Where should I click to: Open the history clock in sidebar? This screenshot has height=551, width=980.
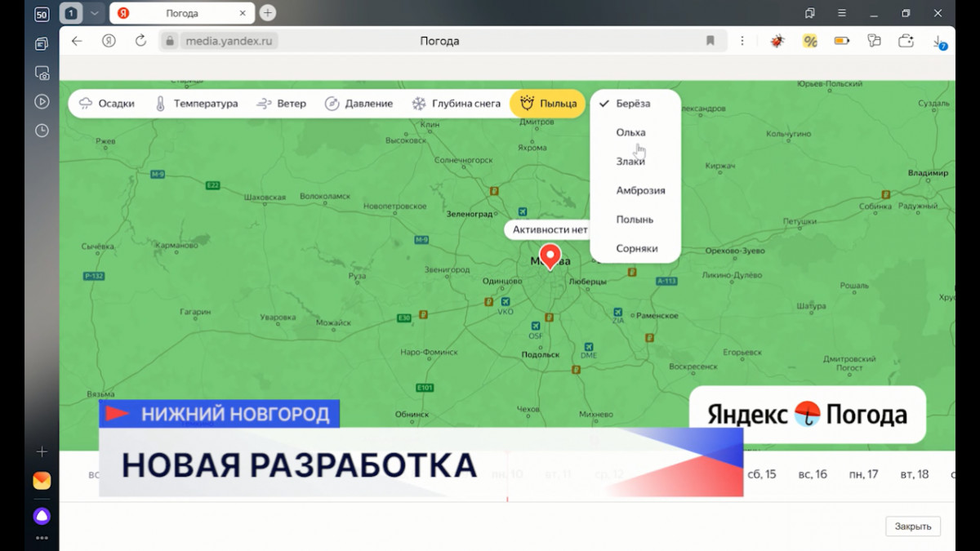[42, 131]
